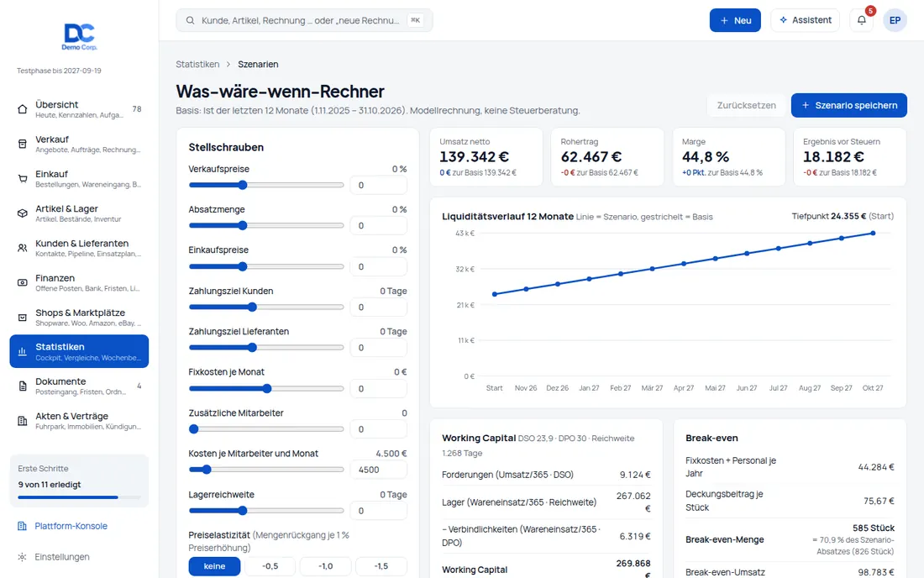Image resolution: width=924 pixels, height=578 pixels.
Task: Click the Übersicht house icon
Action: (23, 109)
